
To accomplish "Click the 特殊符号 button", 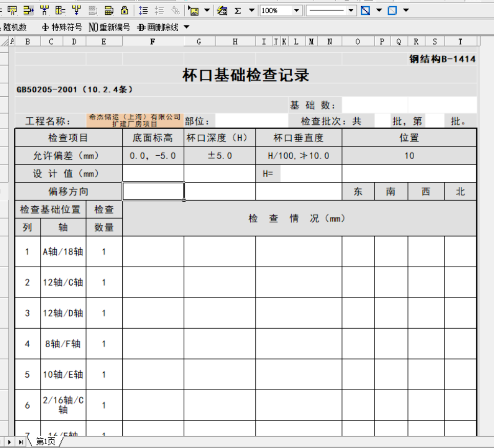I will (x=62, y=27).
